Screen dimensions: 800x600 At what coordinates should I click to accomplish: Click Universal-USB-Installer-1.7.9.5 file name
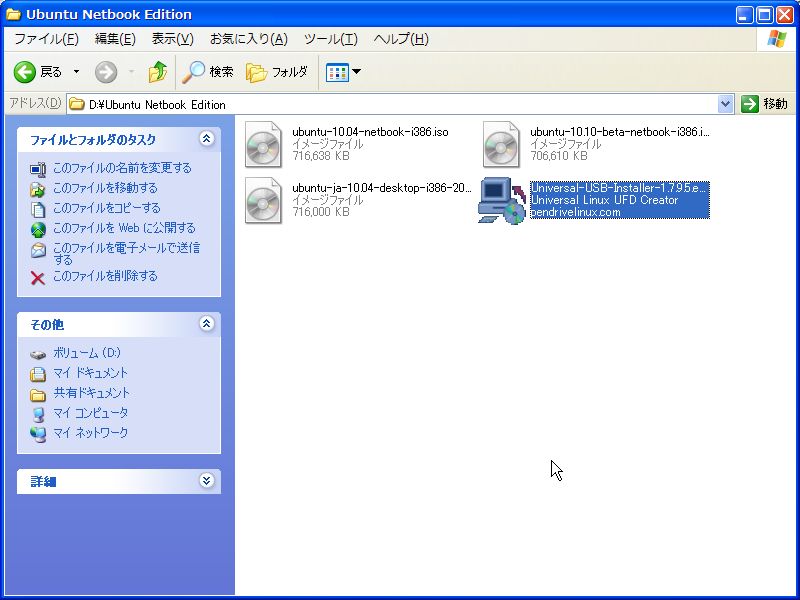(619, 188)
